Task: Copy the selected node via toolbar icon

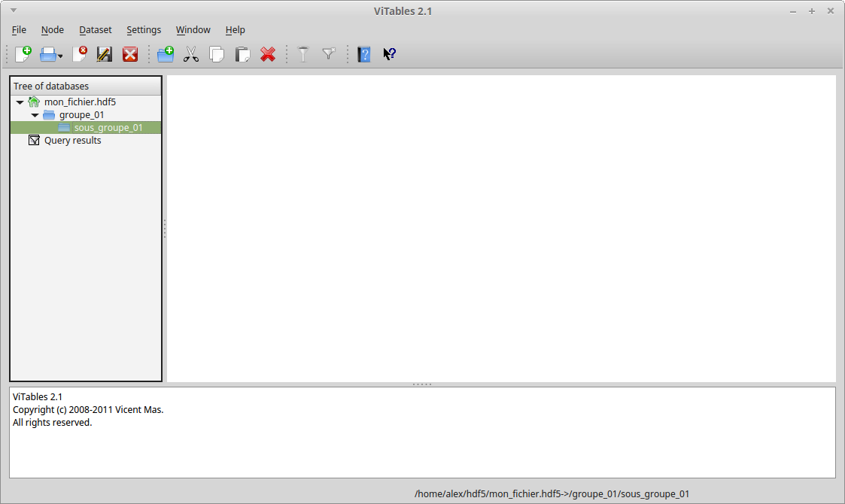Action: (x=217, y=54)
